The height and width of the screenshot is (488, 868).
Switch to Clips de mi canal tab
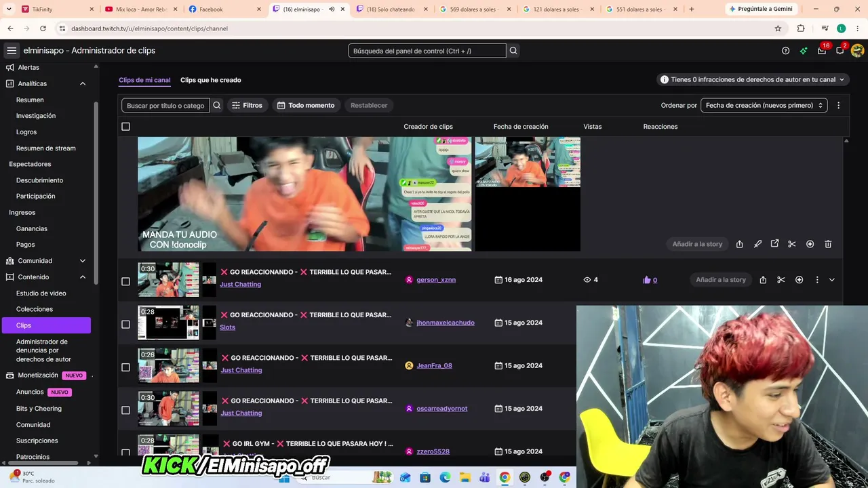[x=144, y=80]
